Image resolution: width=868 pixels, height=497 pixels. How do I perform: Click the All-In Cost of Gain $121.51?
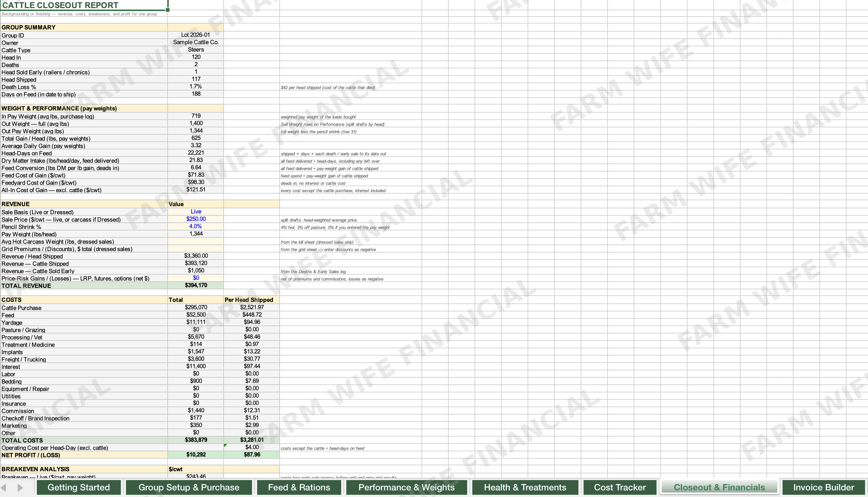[196, 190]
